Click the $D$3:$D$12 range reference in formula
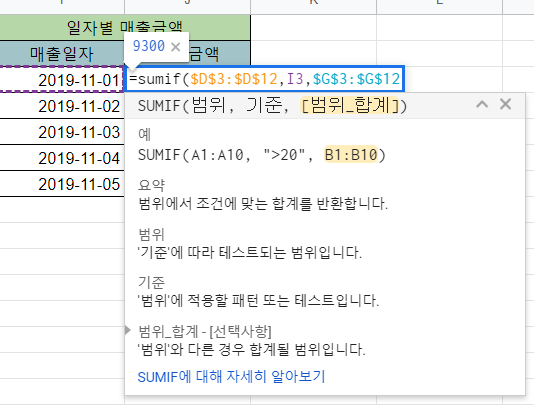Screen dimensions: 534x405 pos(234,79)
